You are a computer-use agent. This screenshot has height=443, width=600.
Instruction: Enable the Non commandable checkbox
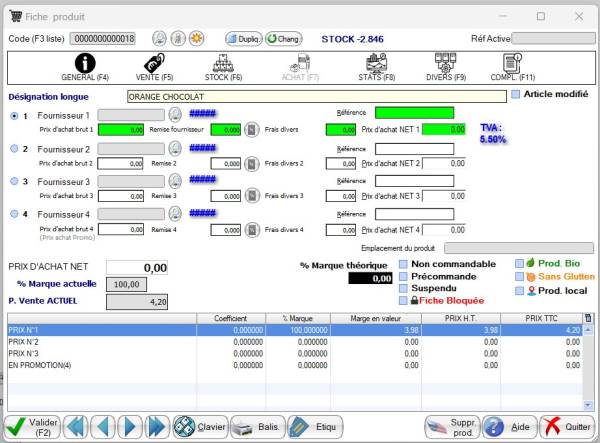[403, 264]
